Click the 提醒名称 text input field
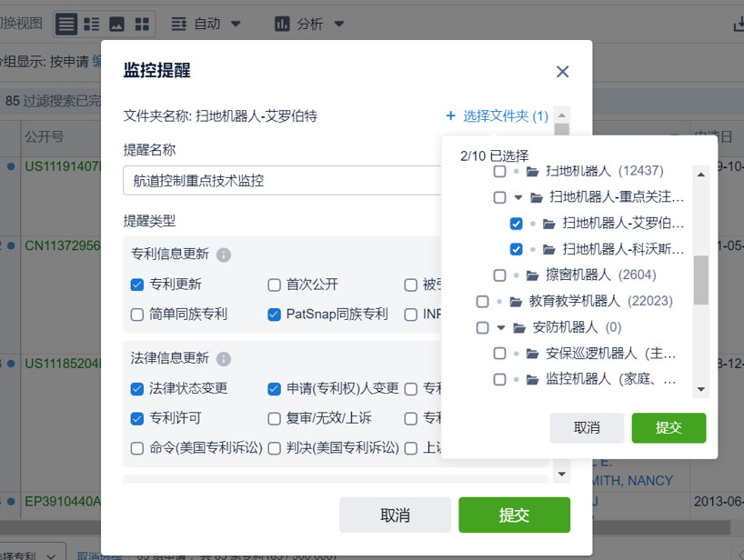 [282, 181]
